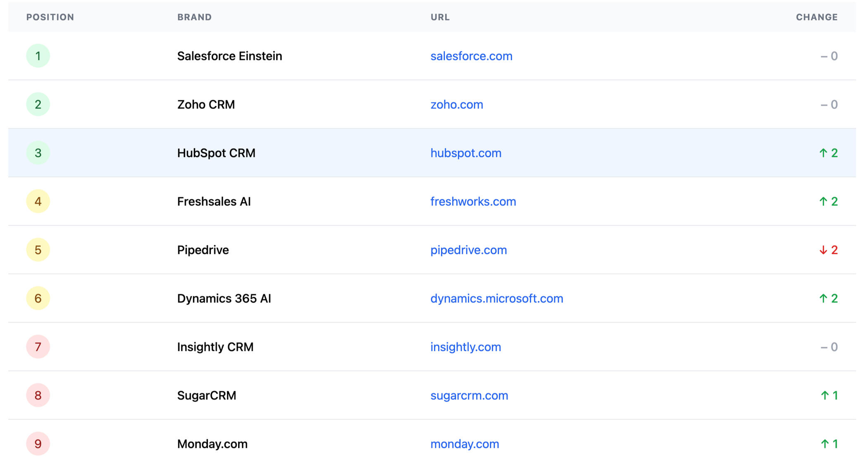Click the red position 8 badge
Image resolution: width=868 pixels, height=467 pixels.
click(x=38, y=396)
